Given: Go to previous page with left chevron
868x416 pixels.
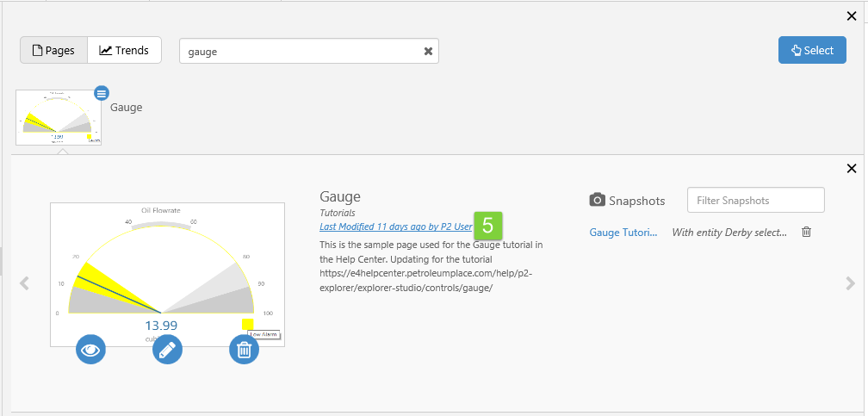Looking at the screenshot, I should [x=24, y=283].
